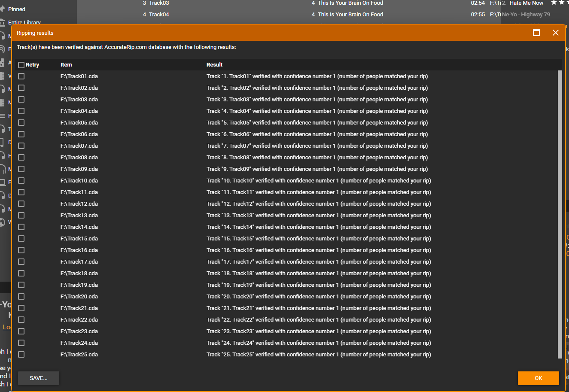This screenshot has width=569, height=392.
Task: Click the playlists list icon in sidebar
Action: 2,115
